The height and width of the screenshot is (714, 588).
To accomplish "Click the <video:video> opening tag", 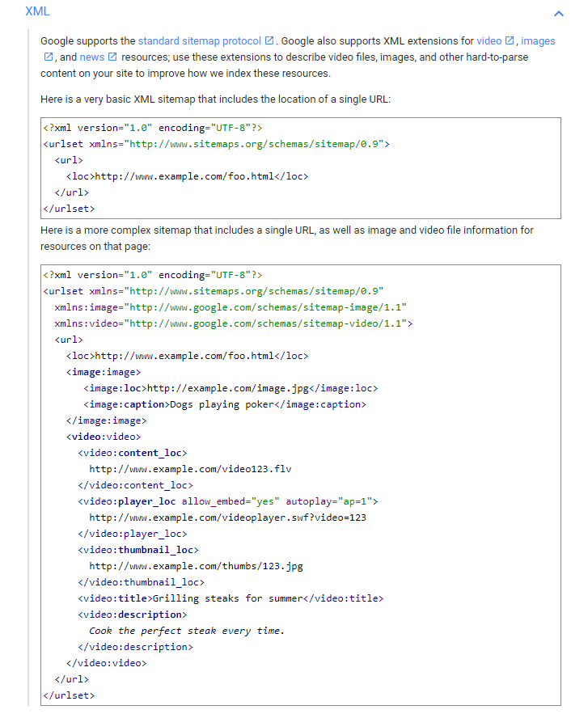I will tap(104, 437).
